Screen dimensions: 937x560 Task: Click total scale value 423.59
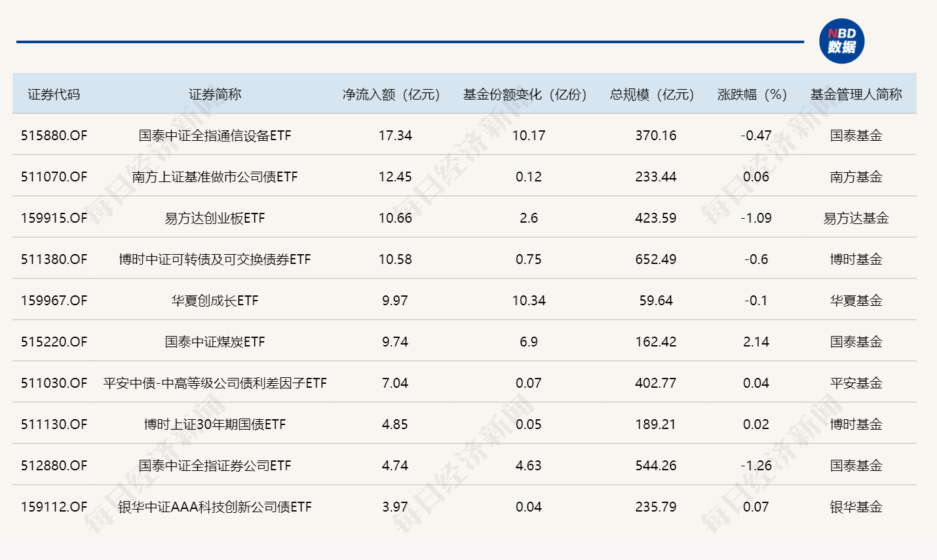(x=656, y=218)
